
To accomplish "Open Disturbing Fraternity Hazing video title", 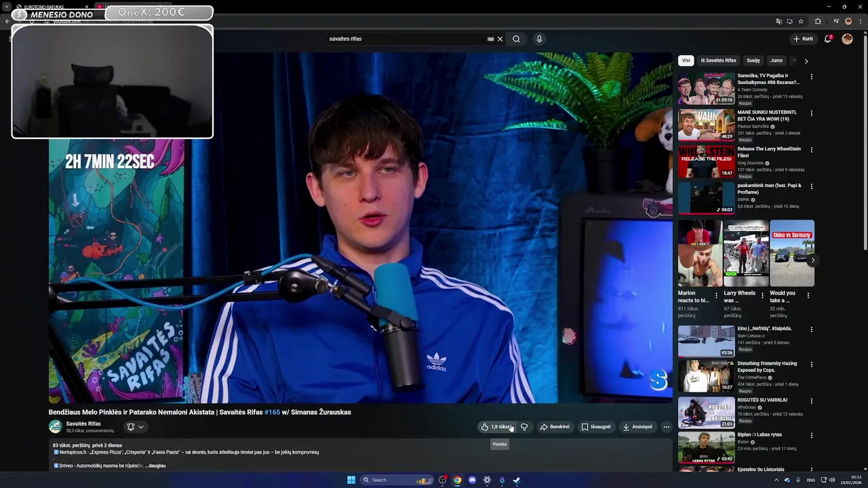I will [767, 367].
